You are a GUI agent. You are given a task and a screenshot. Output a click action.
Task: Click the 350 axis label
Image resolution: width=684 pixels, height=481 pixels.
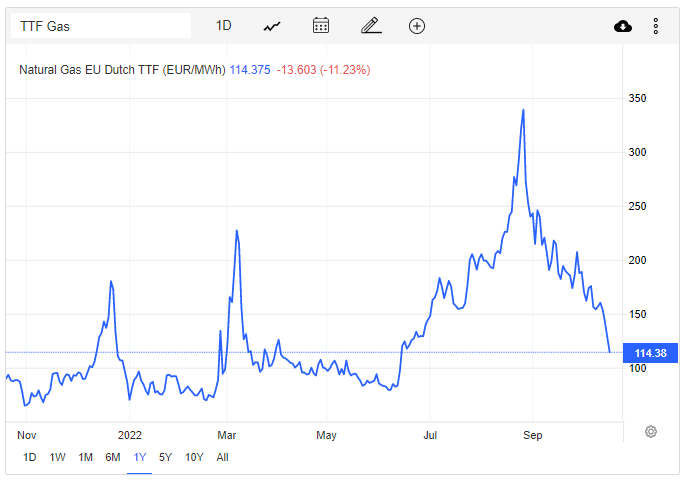(637, 99)
